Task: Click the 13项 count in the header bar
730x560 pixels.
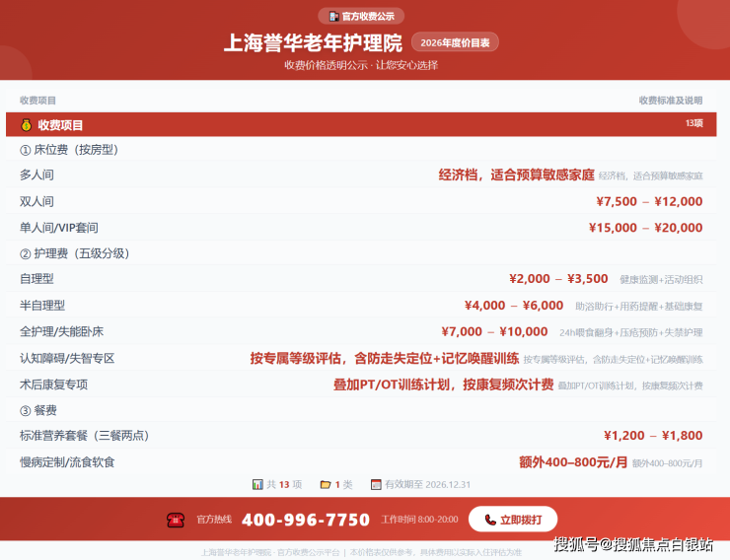Action: click(x=693, y=123)
